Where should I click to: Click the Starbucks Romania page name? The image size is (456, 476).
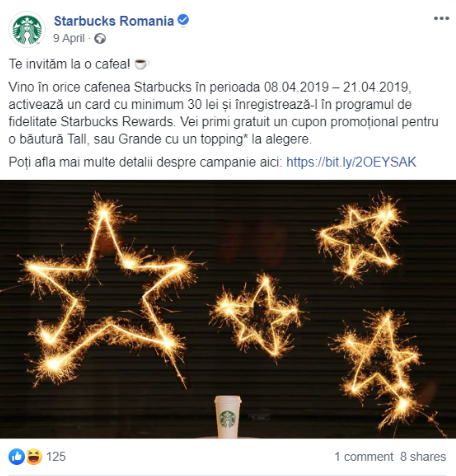[x=114, y=21]
